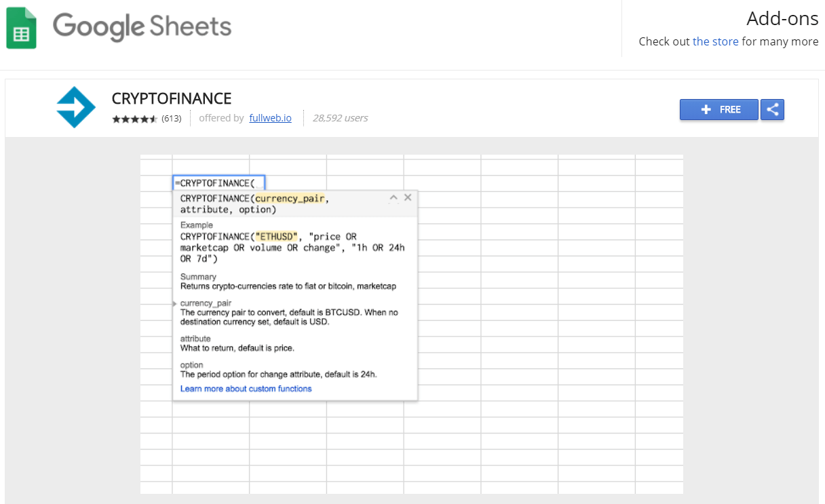Close the function help tooltip
The height and width of the screenshot is (504, 825).
(408, 197)
